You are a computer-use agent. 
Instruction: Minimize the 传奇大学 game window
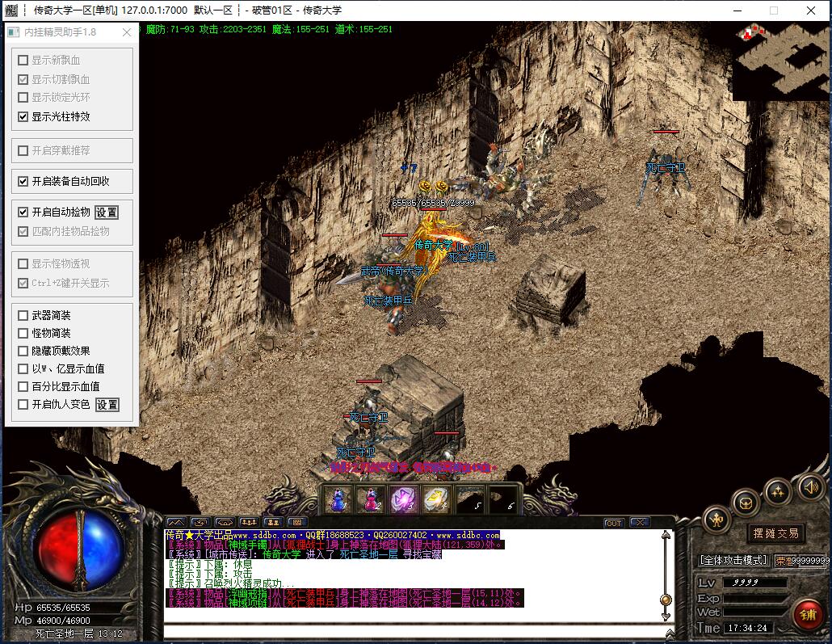(x=737, y=11)
